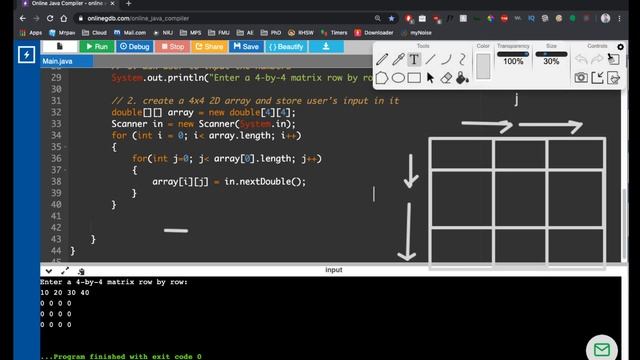The height and width of the screenshot is (360, 640).
Task: Bookmark this page with the star
Action: pyautogui.click(x=391, y=18)
